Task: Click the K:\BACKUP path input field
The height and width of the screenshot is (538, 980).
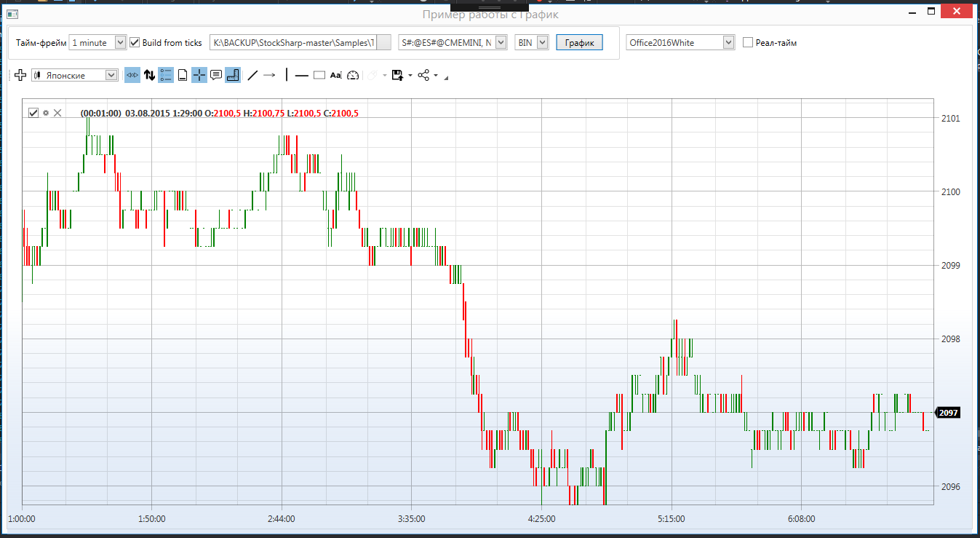Action: [293, 43]
